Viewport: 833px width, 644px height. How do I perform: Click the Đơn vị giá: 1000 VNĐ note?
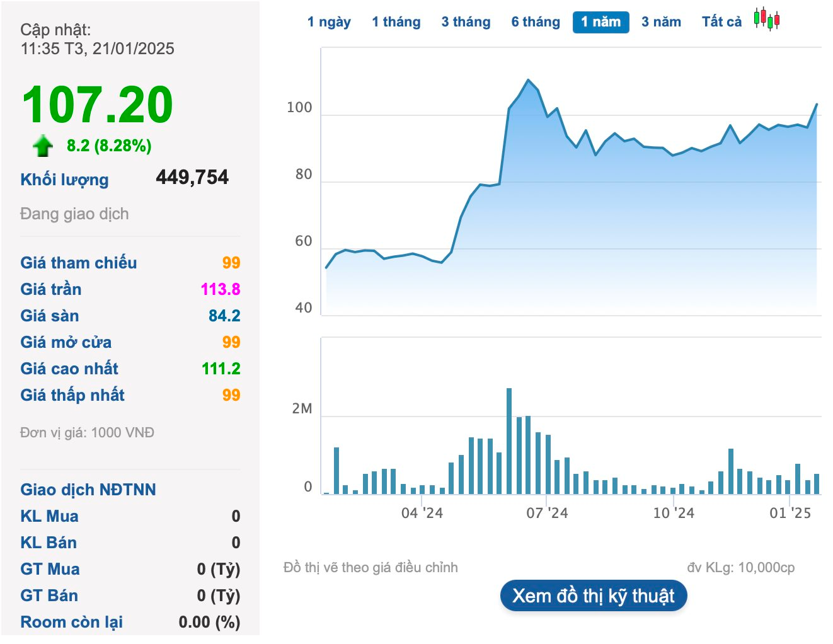pyautogui.click(x=87, y=433)
